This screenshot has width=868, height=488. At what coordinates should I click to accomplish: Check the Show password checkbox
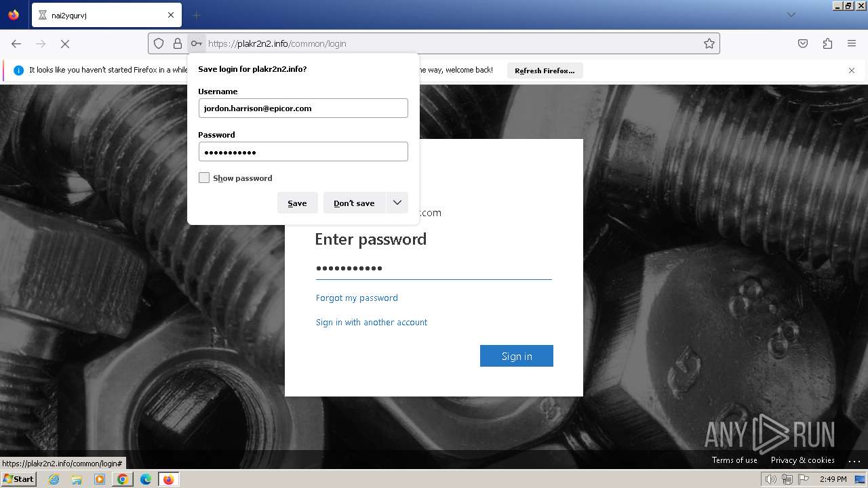coord(204,178)
